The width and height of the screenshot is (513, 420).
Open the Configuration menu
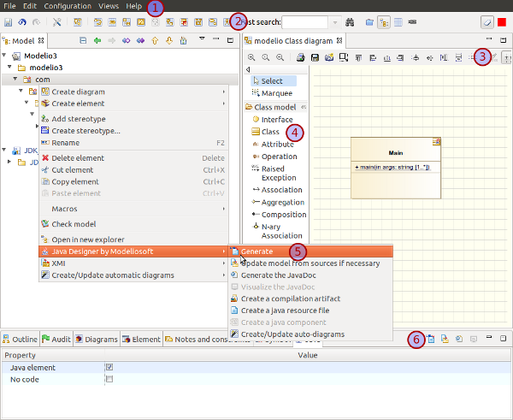coord(68,6)
